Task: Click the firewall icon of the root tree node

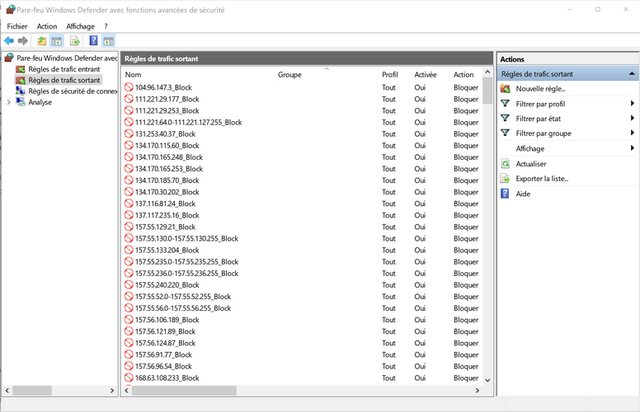Action: [x=9, y=58]
